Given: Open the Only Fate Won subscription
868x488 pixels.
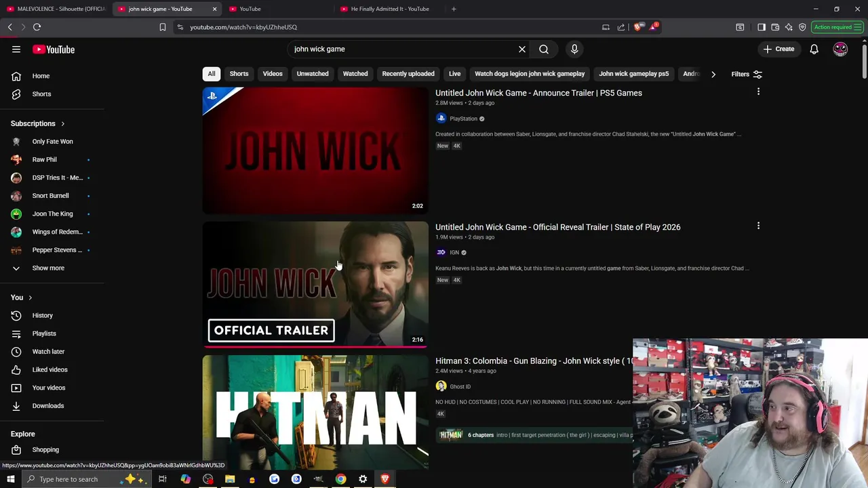Looking at the screenshot, I should pyautogui.click(x=54, y=142).
